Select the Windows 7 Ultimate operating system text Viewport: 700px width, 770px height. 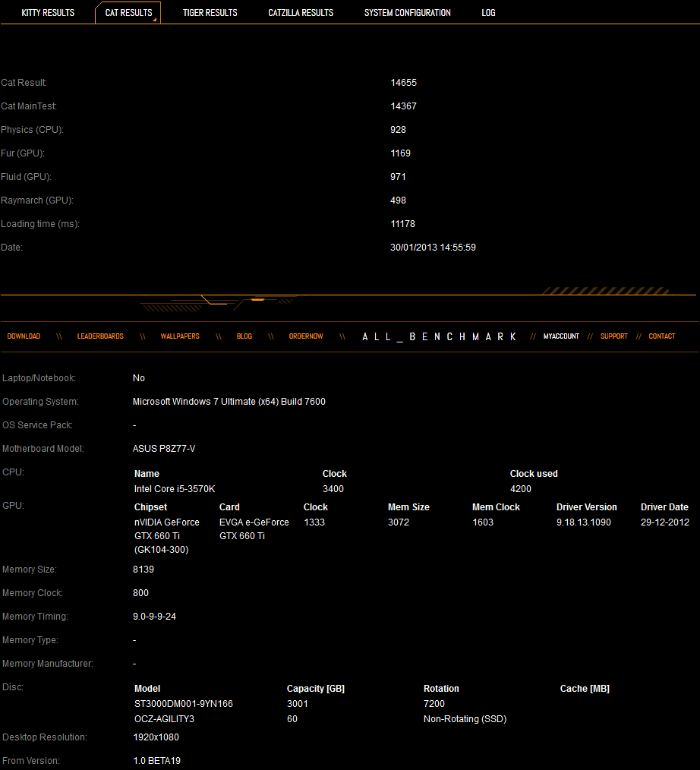pos(229,402)
